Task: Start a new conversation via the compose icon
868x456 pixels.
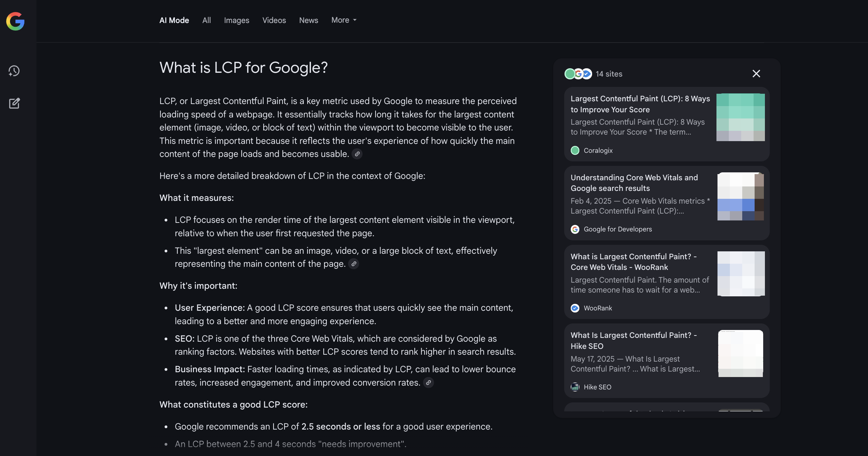Action: click(x=14, y=103)
